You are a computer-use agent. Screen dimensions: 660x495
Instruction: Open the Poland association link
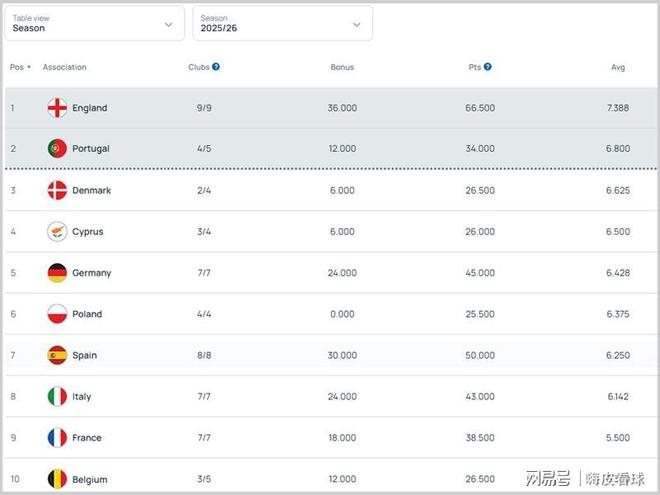[x=87, y=314]
